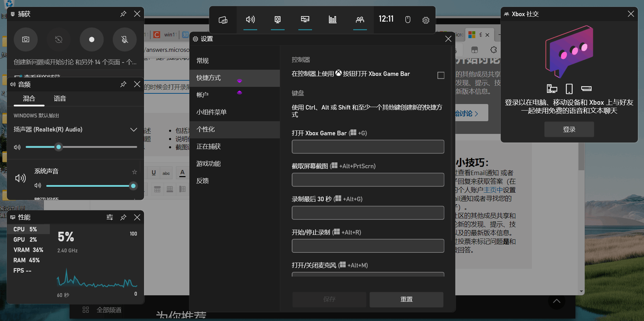
Task: Open the General settings section
Action: 235,61
